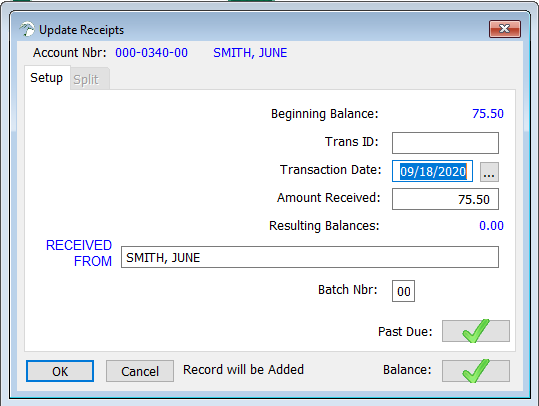Open the date picker ellipsis button
This screenshot has height=406, width=539.
pyautogui.click(x=489, y=172)
